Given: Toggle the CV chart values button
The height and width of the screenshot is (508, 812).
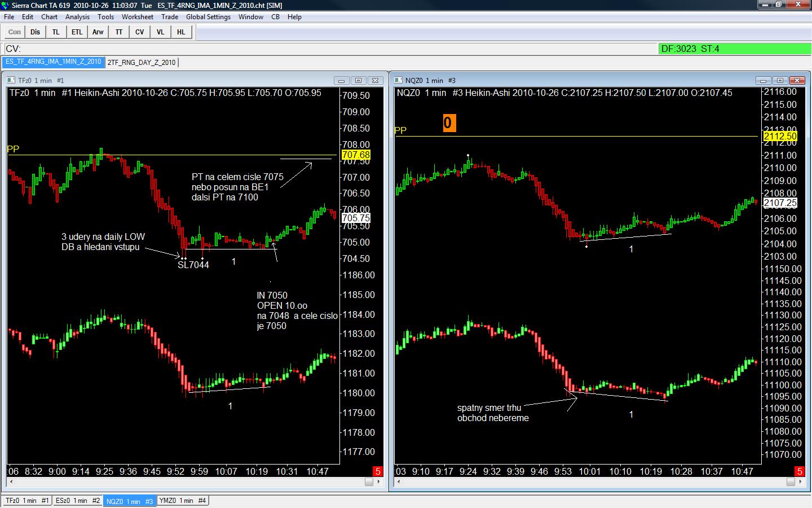Looking at the screenshot, I should pos(139,32).
